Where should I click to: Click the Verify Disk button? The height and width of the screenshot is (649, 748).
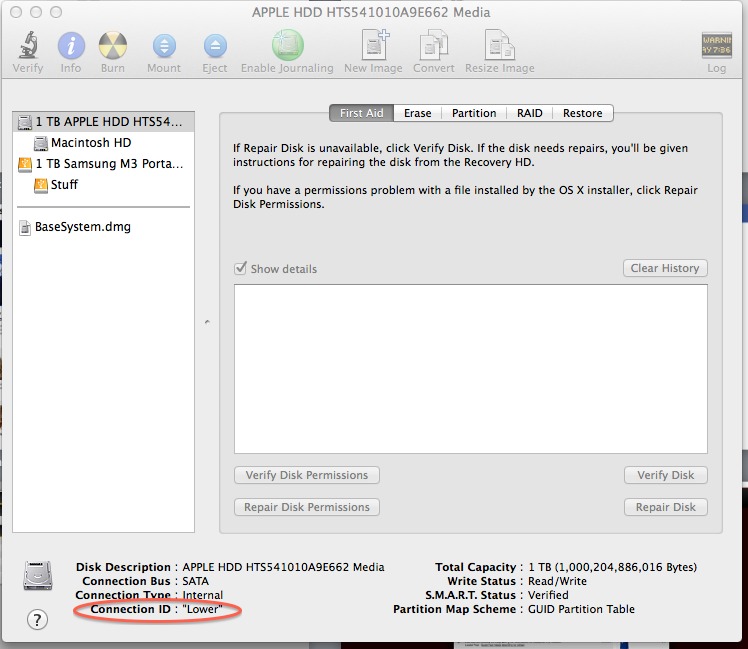point(665,475)
